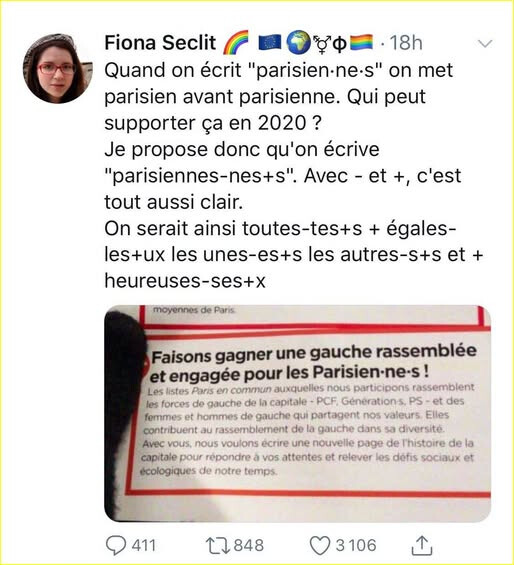514x565 pixels.
Task: Click the globe emoji in name
Action: (298, 42)
